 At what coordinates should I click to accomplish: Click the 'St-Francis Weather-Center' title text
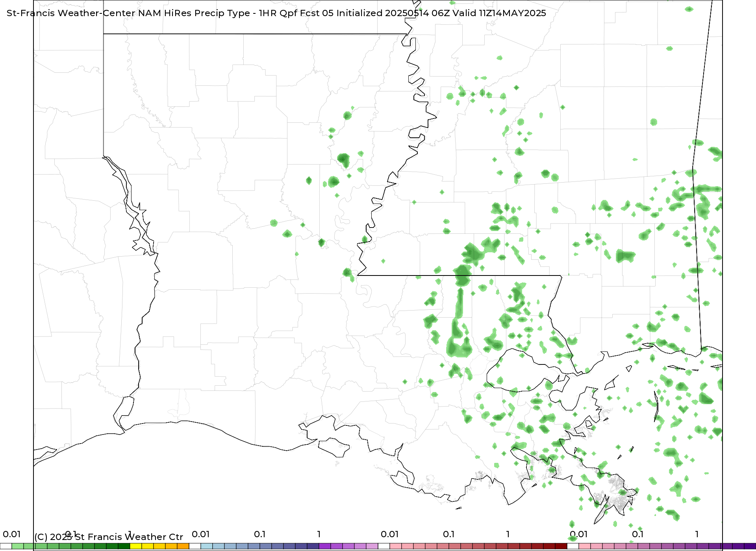click(71, 13)
